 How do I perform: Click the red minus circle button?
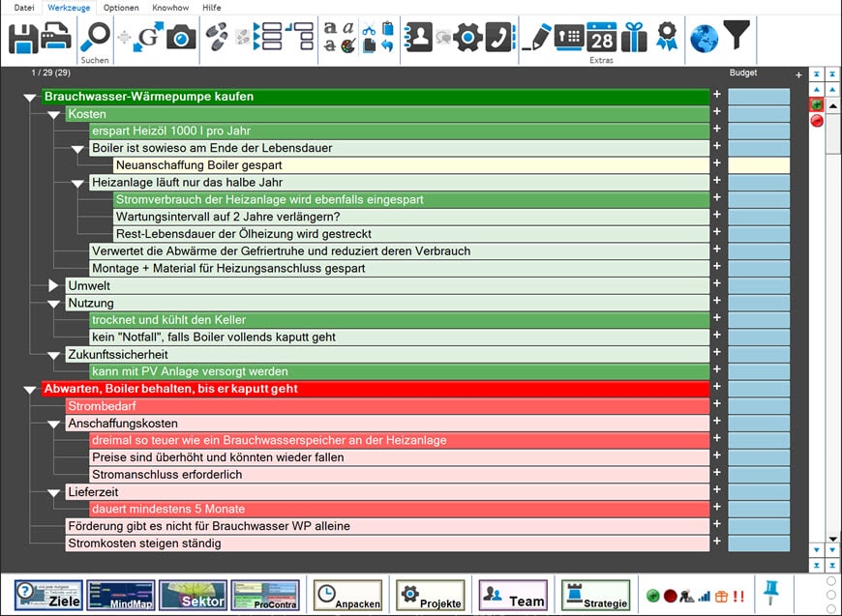[x=816, y=121]
